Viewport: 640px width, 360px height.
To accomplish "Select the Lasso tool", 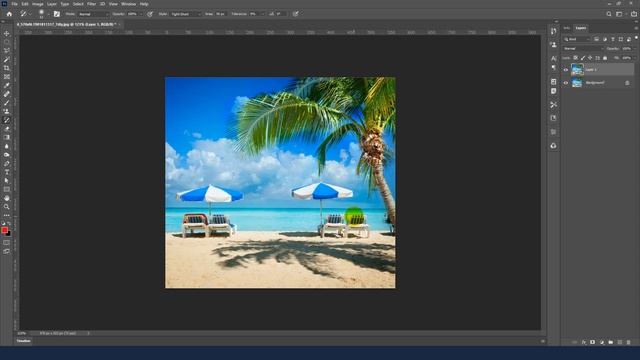I will pyautogui.click(x=7, y=51).
